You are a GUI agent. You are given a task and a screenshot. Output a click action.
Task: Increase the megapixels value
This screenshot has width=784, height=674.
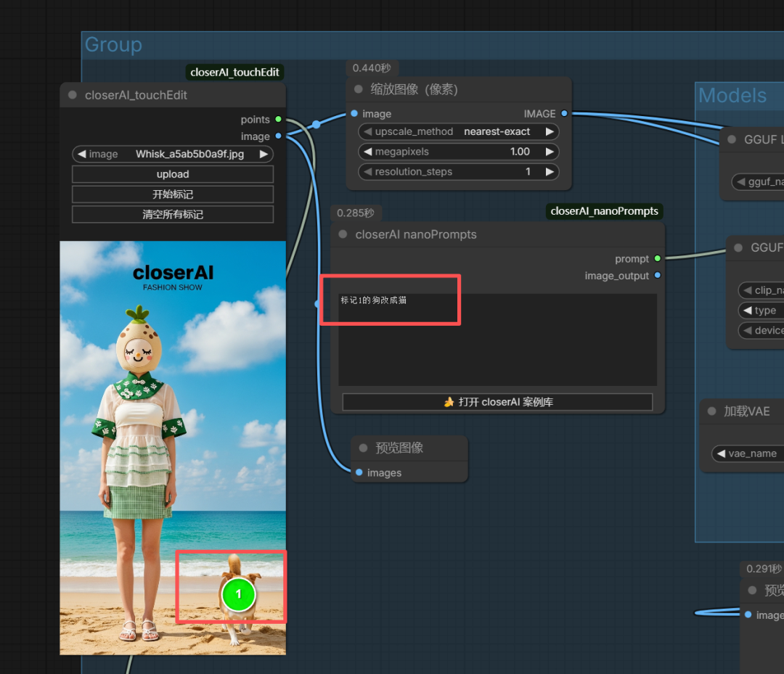point(550,152)
